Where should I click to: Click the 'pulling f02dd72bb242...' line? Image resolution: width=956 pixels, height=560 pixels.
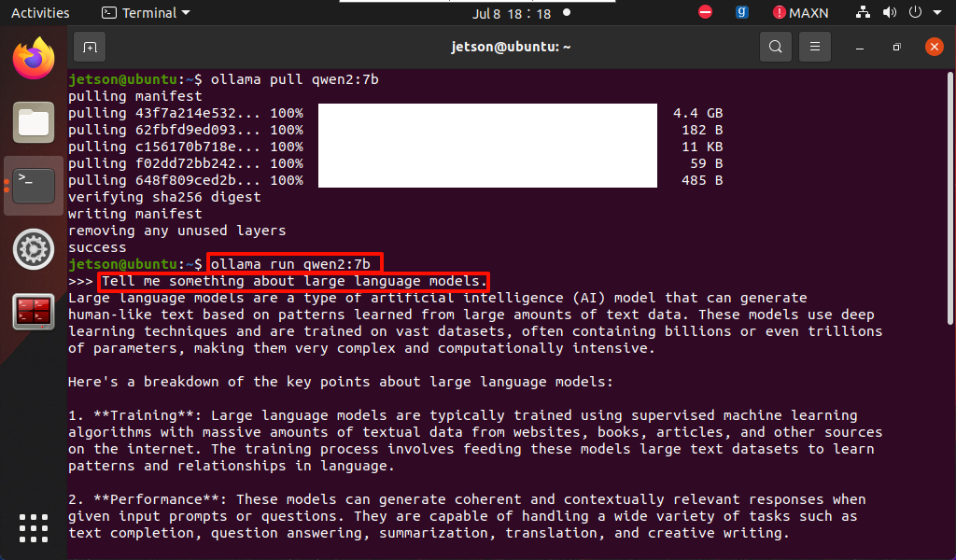click(186, 164)
